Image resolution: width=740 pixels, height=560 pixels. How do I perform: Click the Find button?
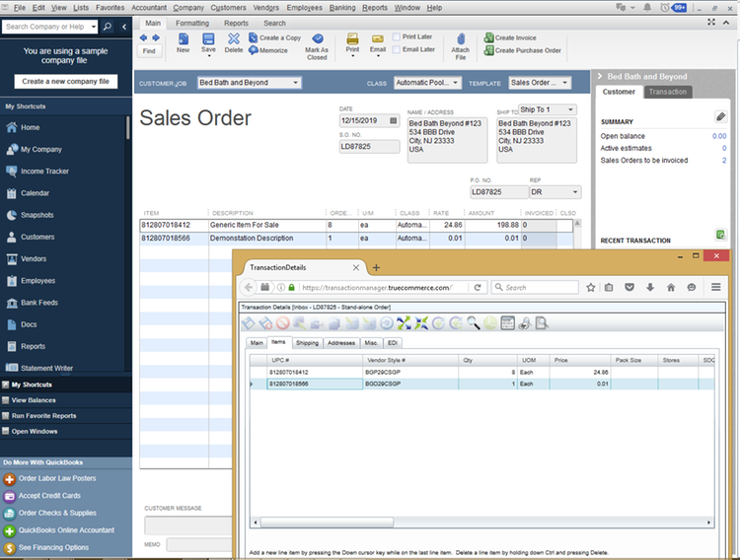coord(149,51)
